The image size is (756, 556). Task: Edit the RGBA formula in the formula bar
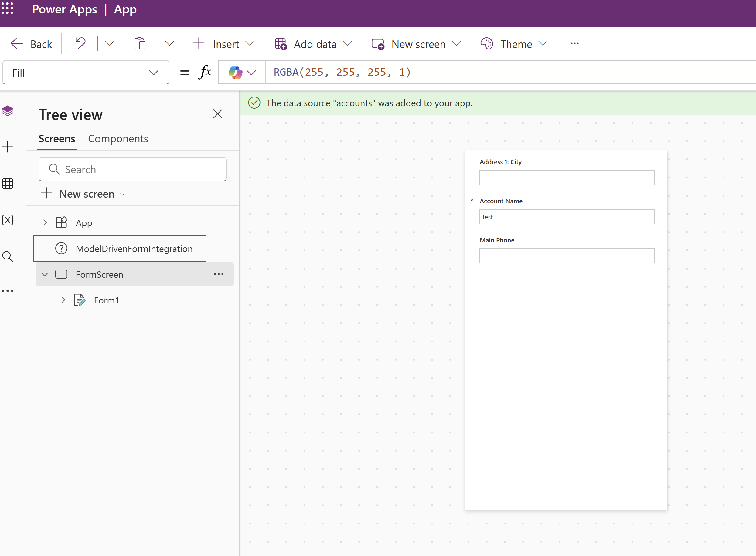pyautogui.click(x=342, y=72)
